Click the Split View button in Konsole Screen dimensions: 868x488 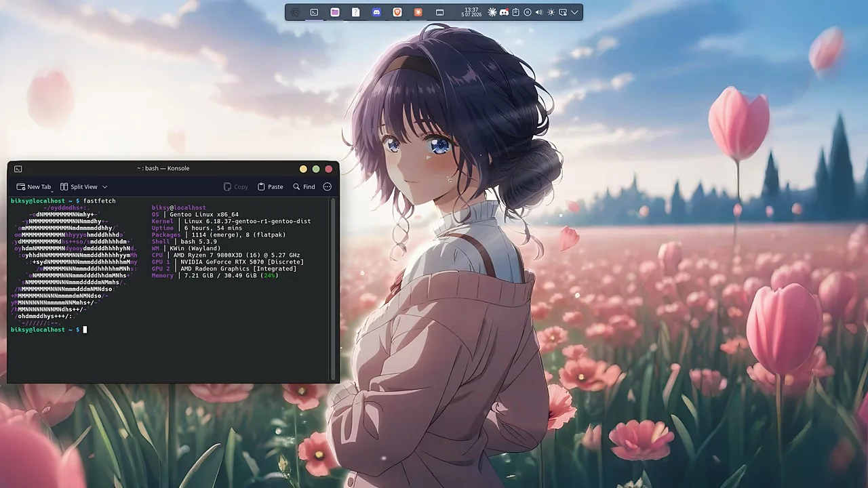(x=79, y=186)
